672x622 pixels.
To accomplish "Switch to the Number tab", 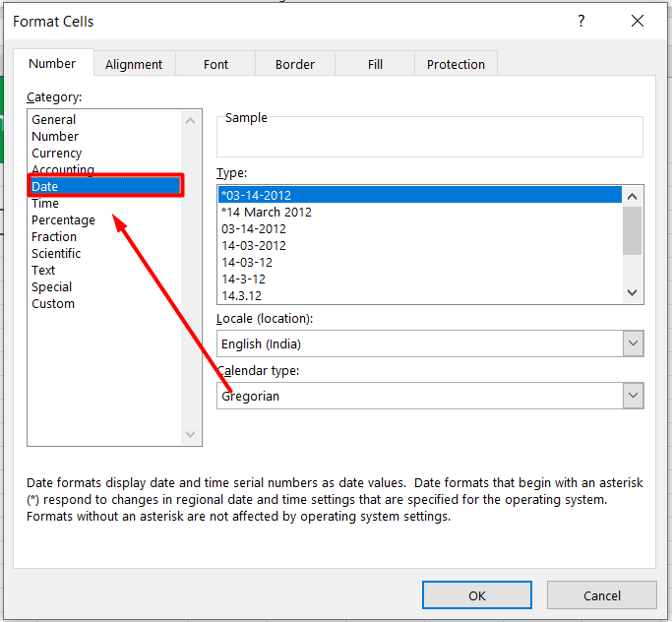I will pos(52,63).
